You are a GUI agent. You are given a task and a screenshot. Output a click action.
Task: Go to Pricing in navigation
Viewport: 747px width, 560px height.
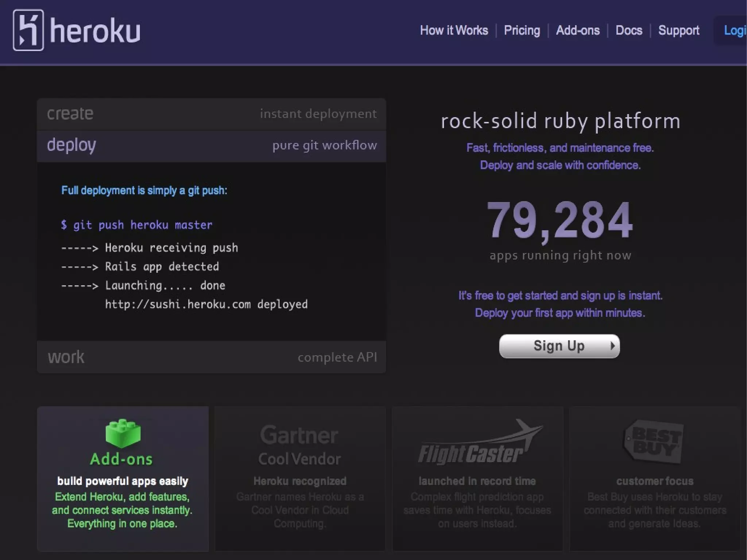click(x=522, y=30)
